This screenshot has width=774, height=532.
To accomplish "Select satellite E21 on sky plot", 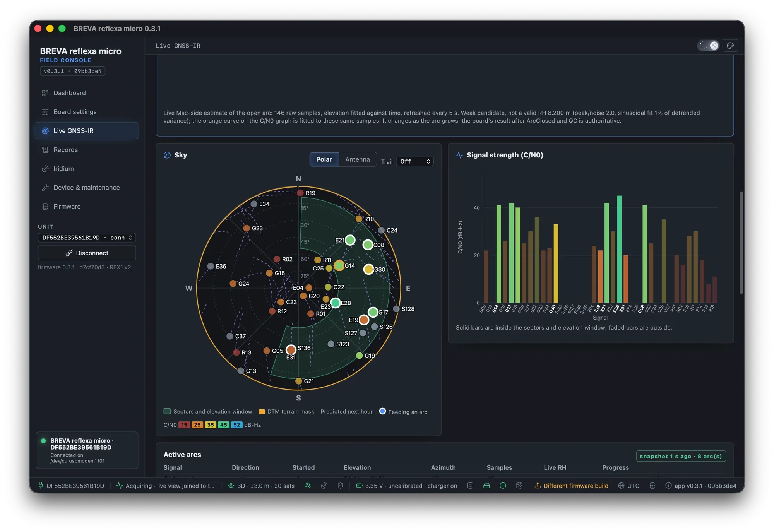I will point(350,240).
